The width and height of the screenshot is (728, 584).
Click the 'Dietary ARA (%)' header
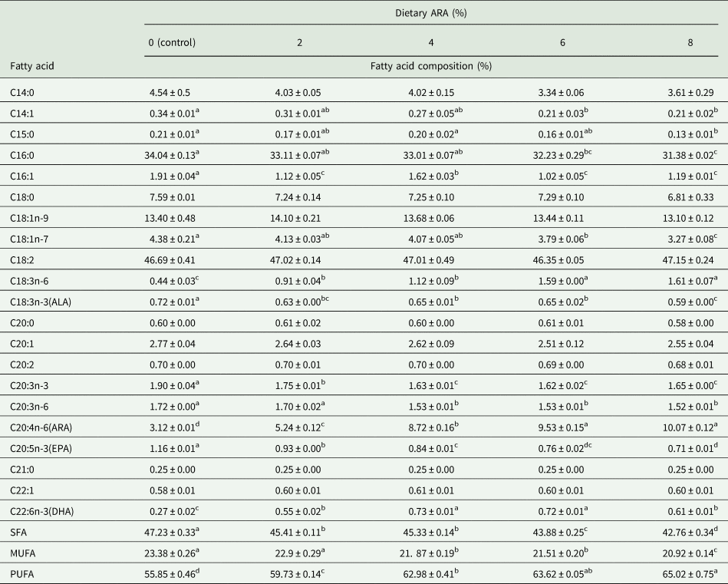[x=434, y=12]
